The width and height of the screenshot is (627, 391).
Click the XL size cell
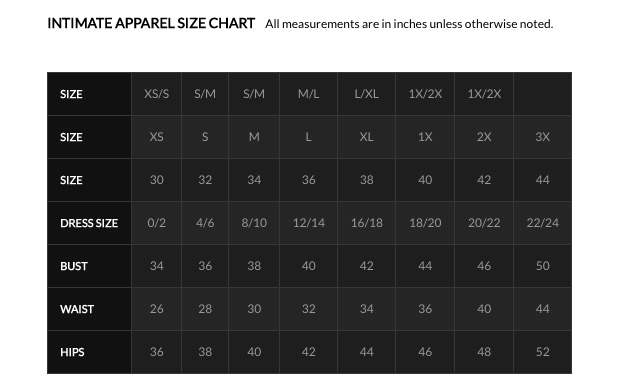(366, 137)
